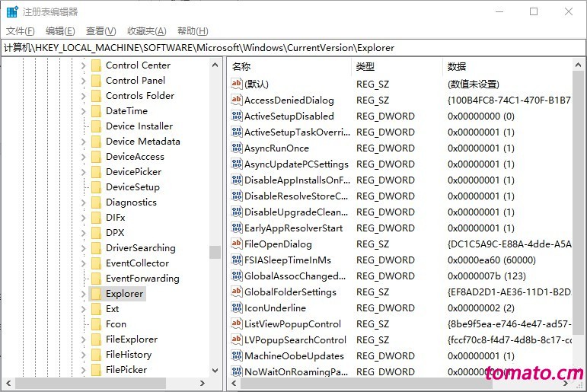Expand the Explorer key
The height and width of the screenshot is (392, 587).
tap(84, 294)
